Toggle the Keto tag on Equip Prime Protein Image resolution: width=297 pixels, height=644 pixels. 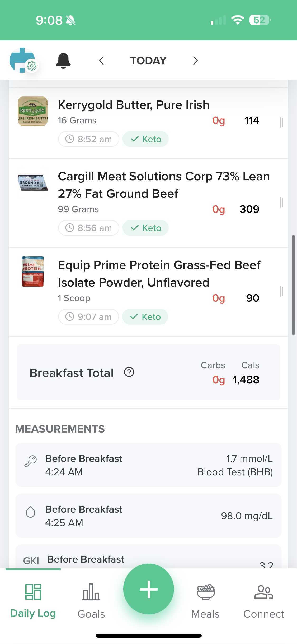145,317
